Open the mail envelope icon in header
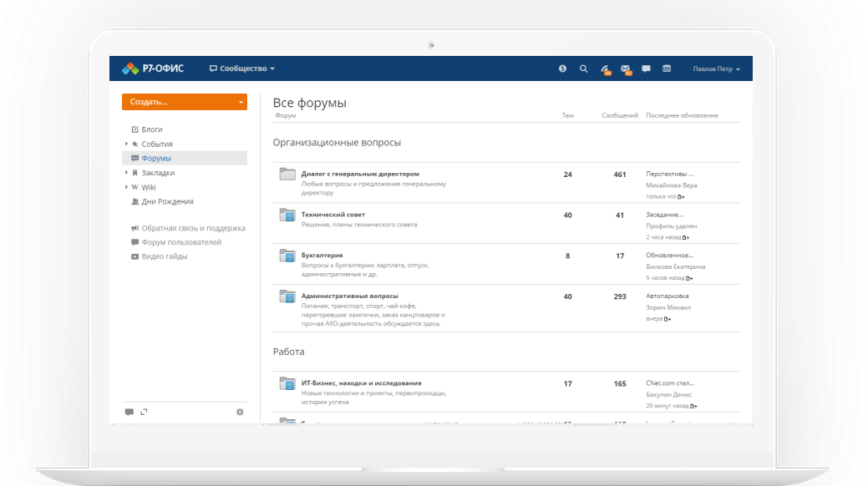 coord(626,69)
